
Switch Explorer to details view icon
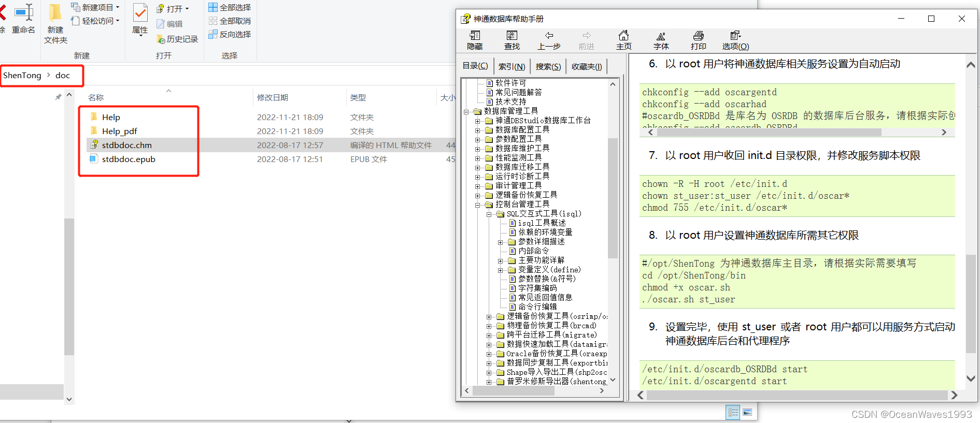pos(733,412)
